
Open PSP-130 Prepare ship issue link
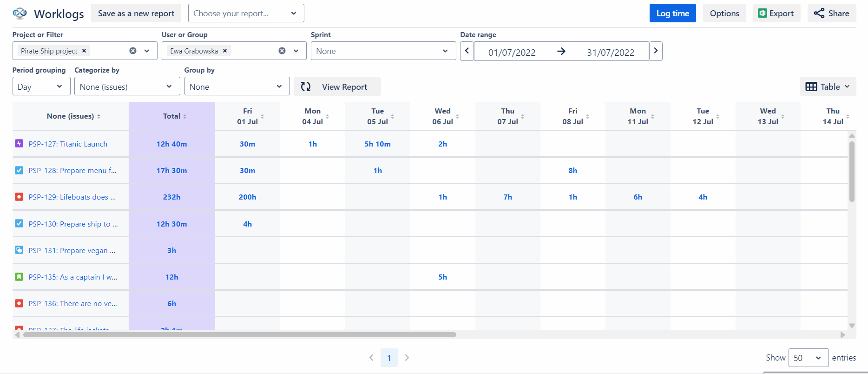[x=73, y=224]
